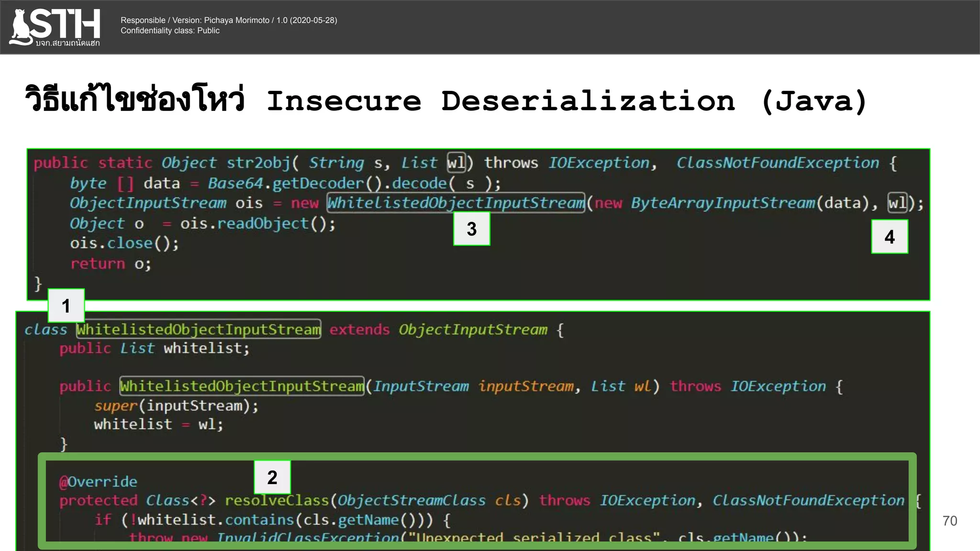Click 'resolveClass' method name

tap(277, 501)
